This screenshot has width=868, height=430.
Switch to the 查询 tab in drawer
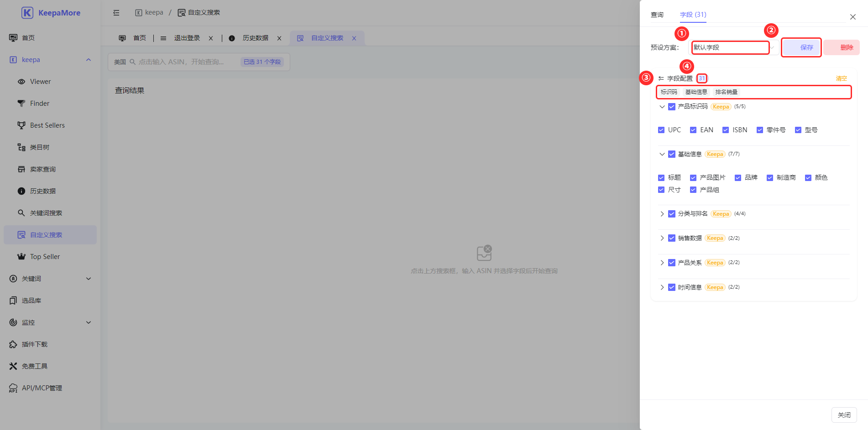(x=657, y=15)
